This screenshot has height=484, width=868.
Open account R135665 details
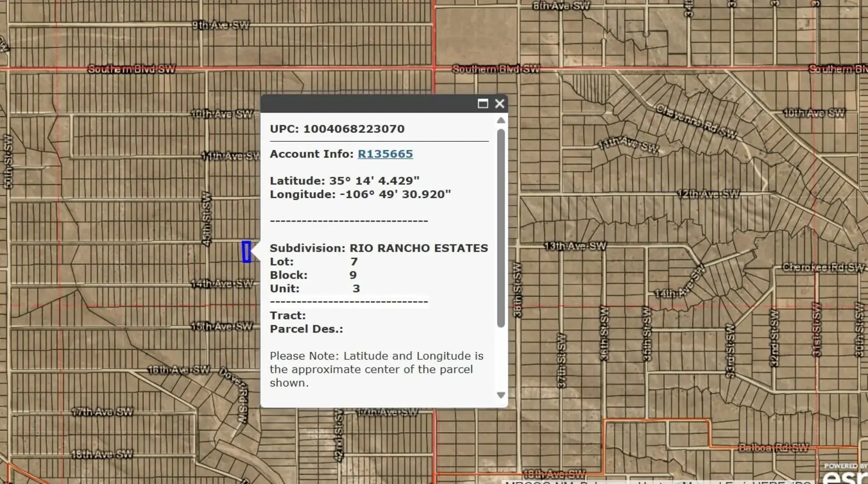(385, 154)
